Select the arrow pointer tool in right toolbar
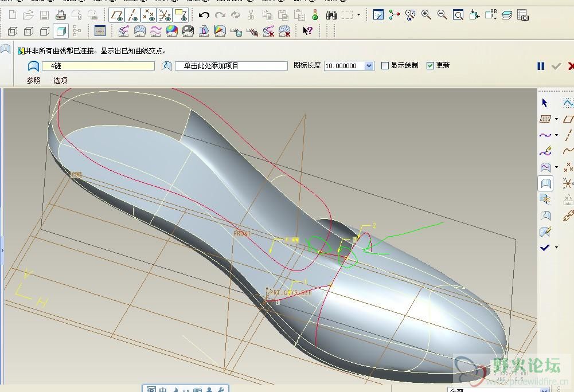The height and width of the screenshot is (392, 574). (545, 103)
